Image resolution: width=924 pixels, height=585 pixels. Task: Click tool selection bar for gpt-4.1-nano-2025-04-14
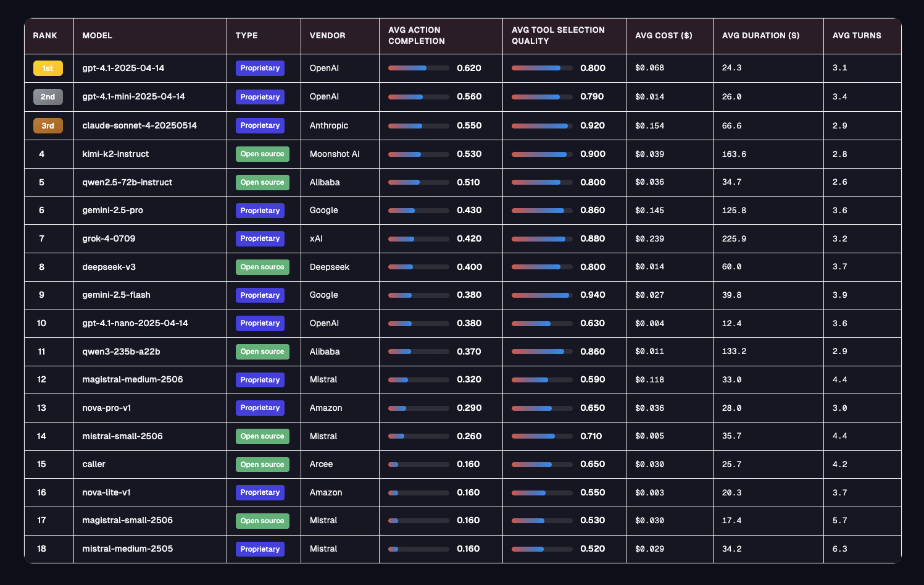click(542, 323)
